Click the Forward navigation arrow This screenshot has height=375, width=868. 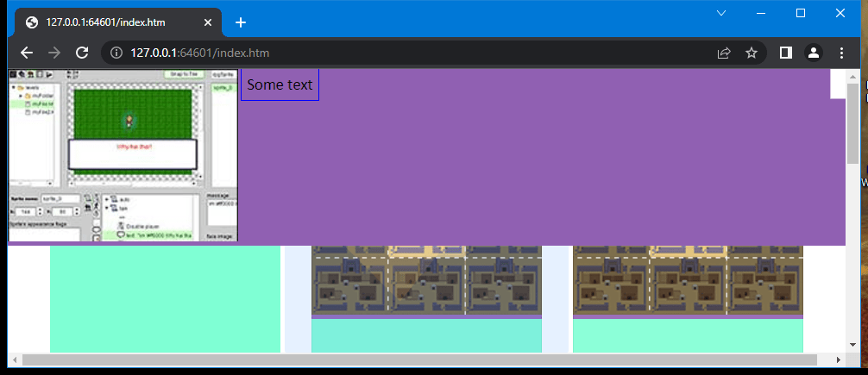pos(54,53)
